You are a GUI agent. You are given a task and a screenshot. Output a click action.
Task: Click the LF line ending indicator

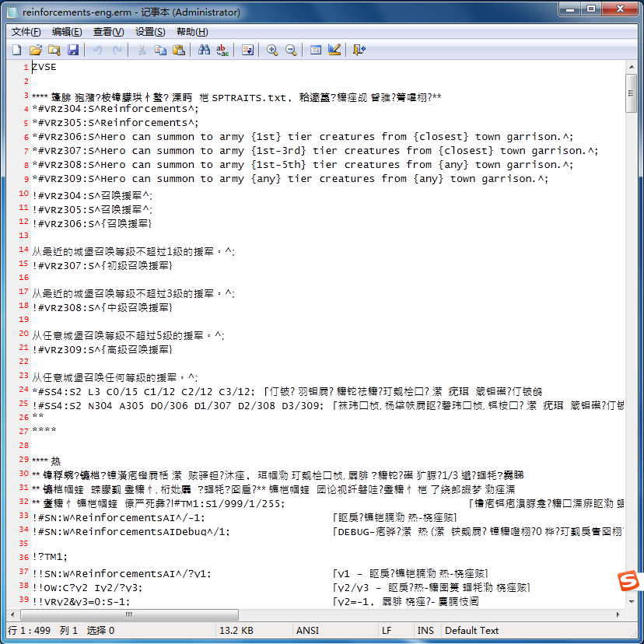pyautogui.click(x=387, y=630)
